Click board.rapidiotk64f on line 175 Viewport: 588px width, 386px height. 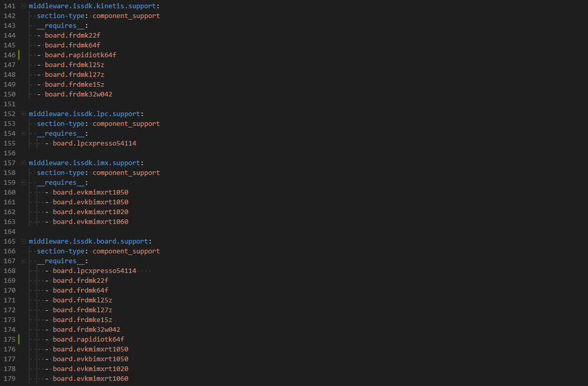click(x=88, y=339)
